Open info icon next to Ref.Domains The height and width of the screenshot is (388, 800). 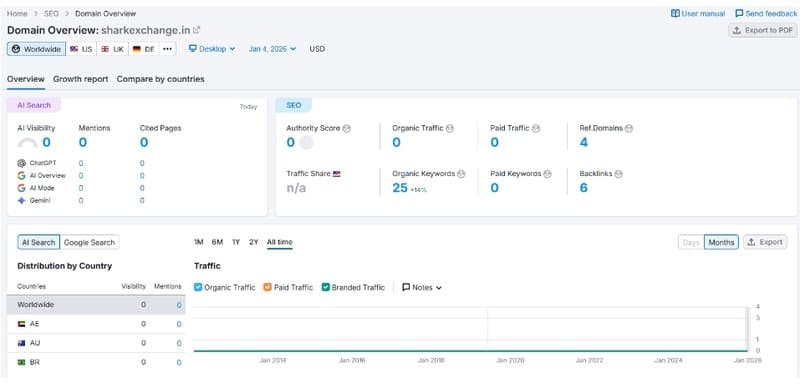coord(629,129)
